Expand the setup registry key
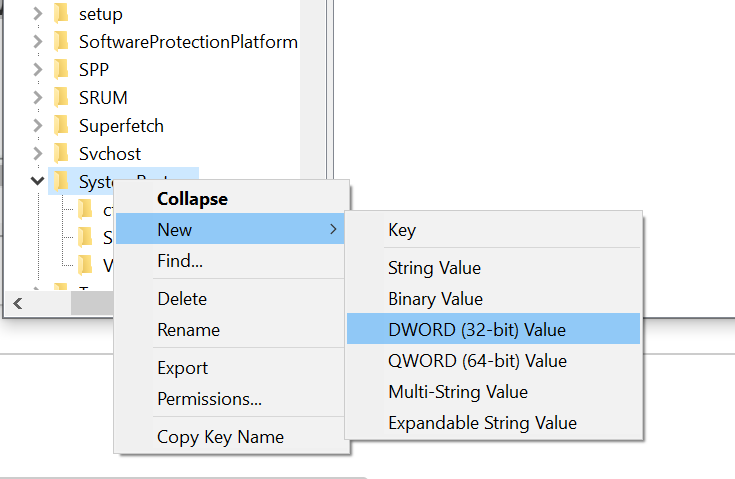The image size is (735, 479). pos(37,14)
